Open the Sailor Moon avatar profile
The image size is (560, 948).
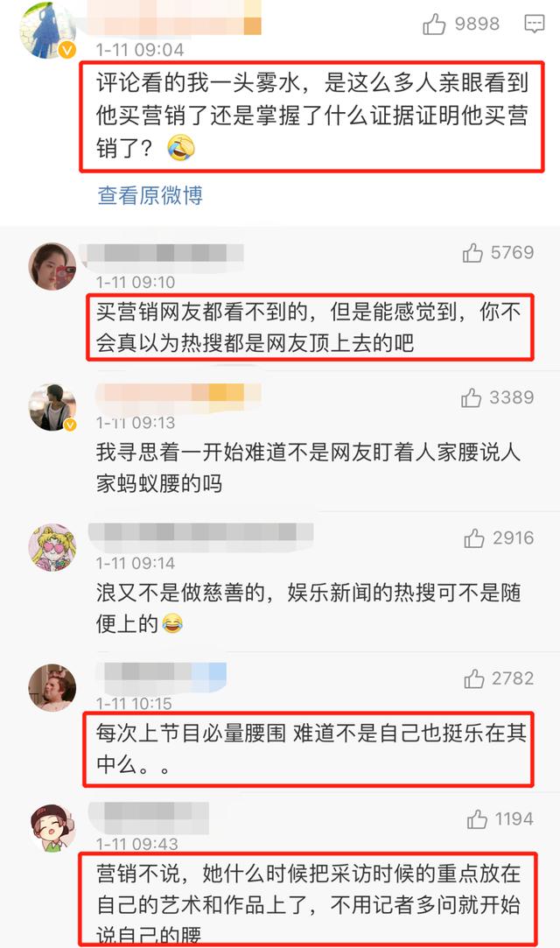pos(52,547)
